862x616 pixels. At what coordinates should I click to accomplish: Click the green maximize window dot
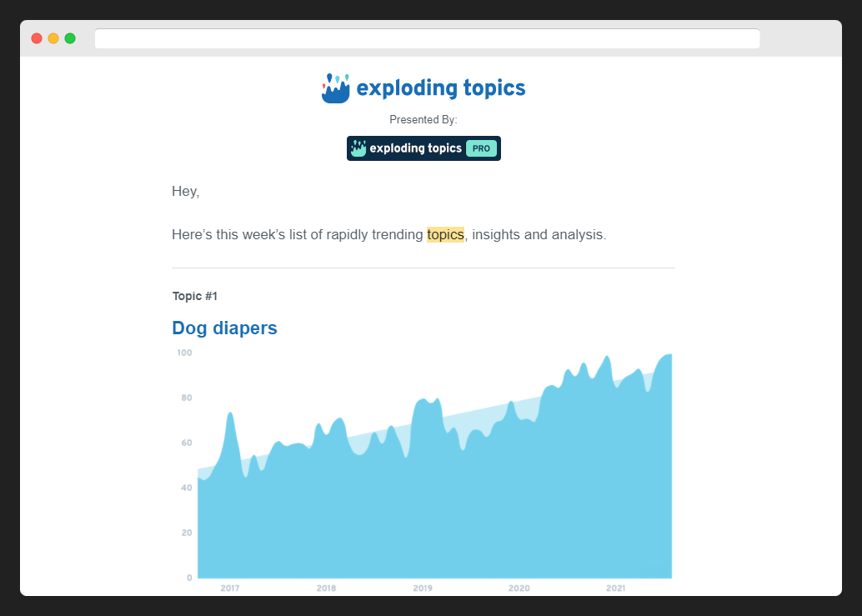coord(70,38)
